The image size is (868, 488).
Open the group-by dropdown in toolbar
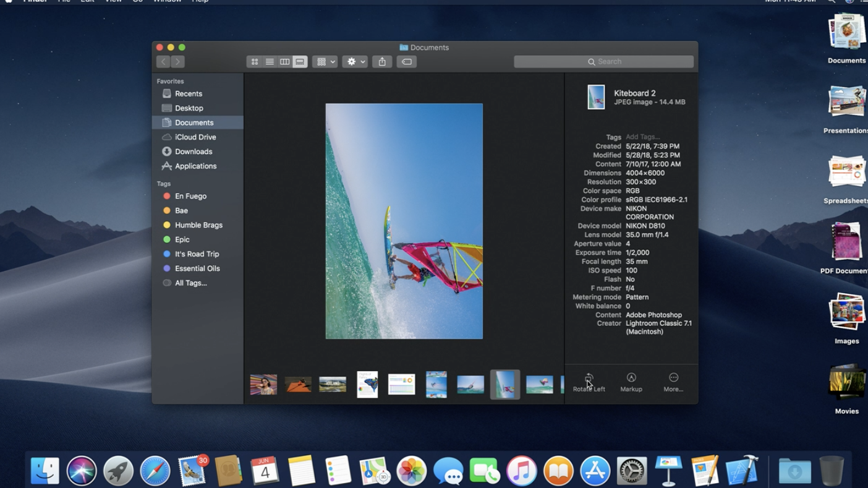pyautogui.click(x=325, y=62)
